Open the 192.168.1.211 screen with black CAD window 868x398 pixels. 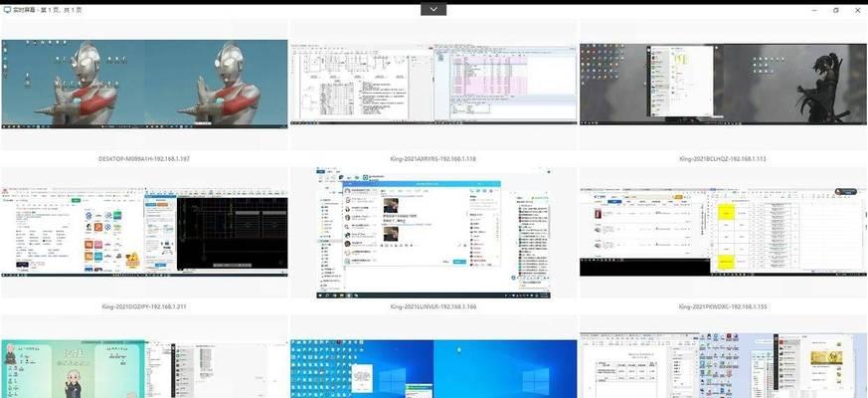coord(144,232)
